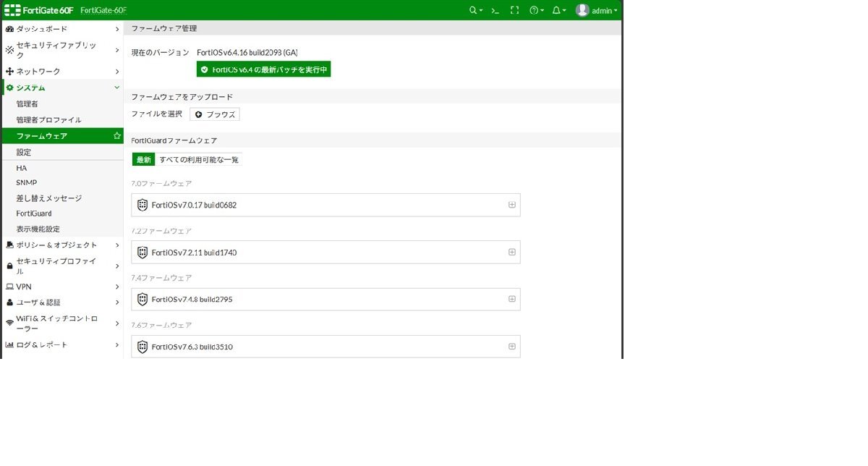
Task: Switch to すべての利用可能な一覧 tab
Action: point(199,159)
